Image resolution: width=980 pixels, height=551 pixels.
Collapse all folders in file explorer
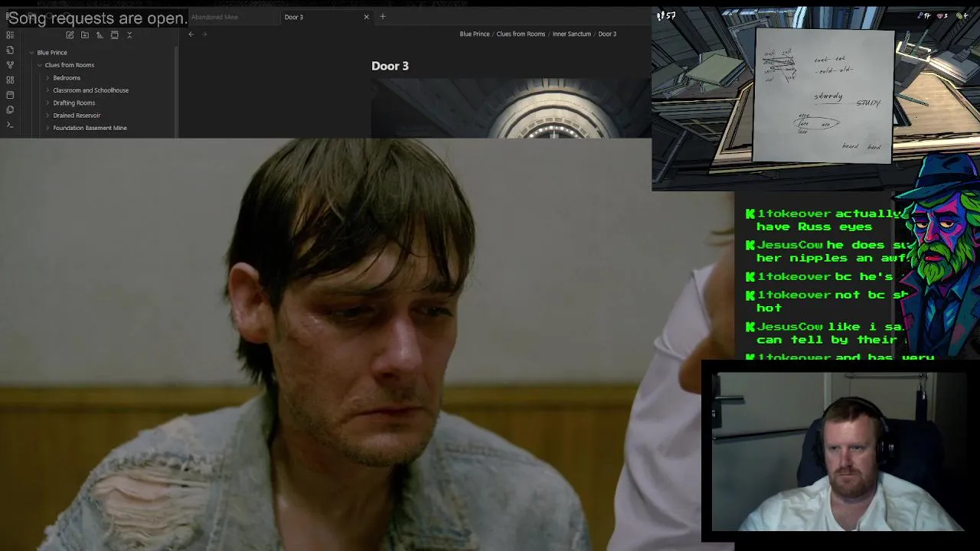[x=129, y=34]
